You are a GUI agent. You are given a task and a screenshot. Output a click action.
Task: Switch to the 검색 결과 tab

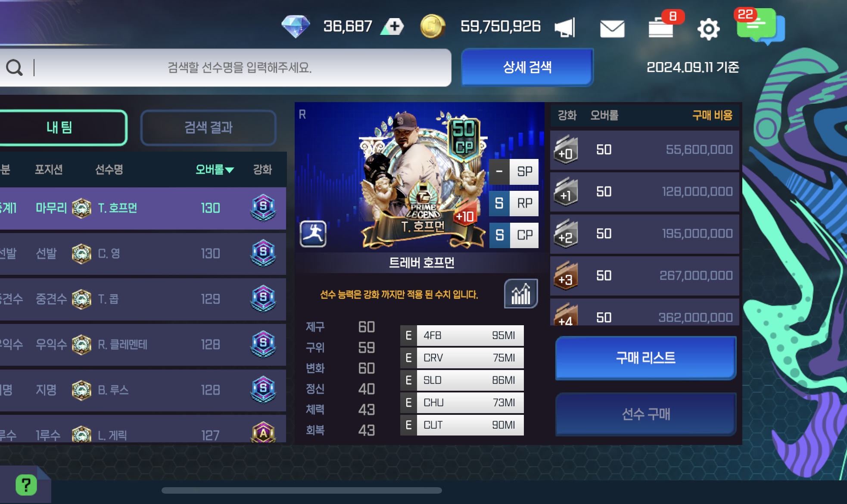tap(209, 128)
